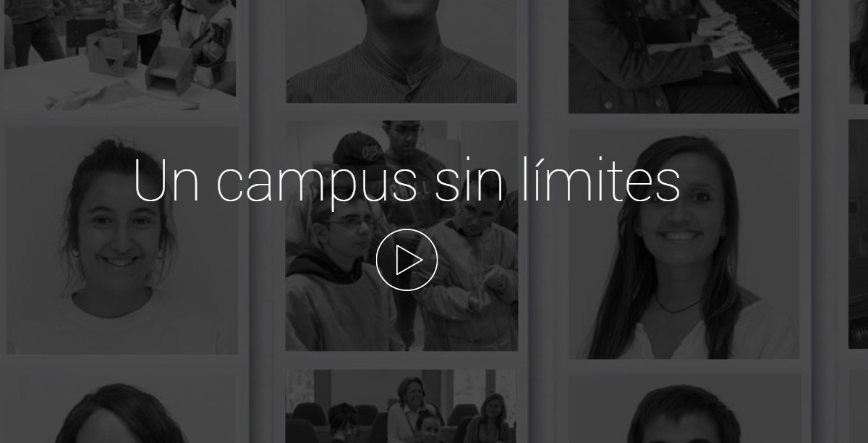Click the 'Un campus sin límites' heading
868x443 pixels.
407,181
